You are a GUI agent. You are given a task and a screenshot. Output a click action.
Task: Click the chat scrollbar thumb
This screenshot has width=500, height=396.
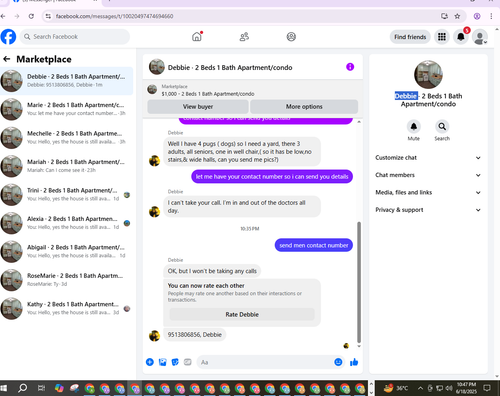tap(359, 282)
